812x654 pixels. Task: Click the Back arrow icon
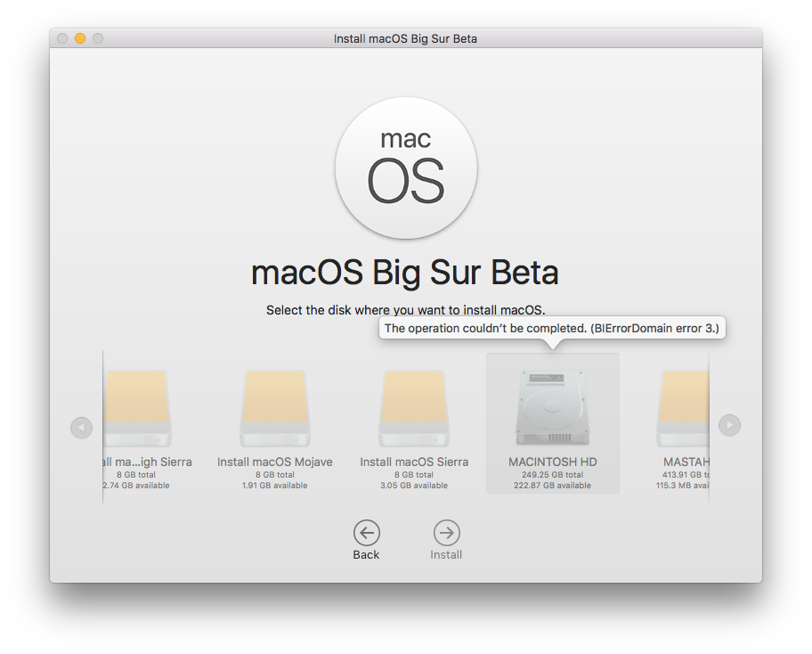pos(367,533)
